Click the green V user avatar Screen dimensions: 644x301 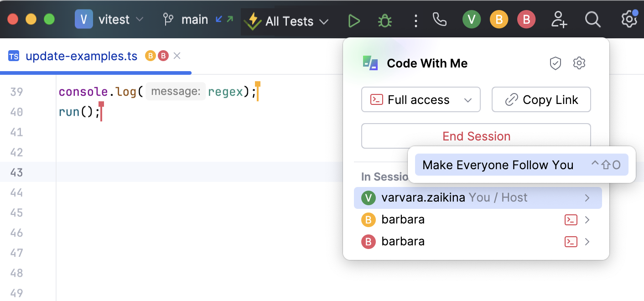472,20
